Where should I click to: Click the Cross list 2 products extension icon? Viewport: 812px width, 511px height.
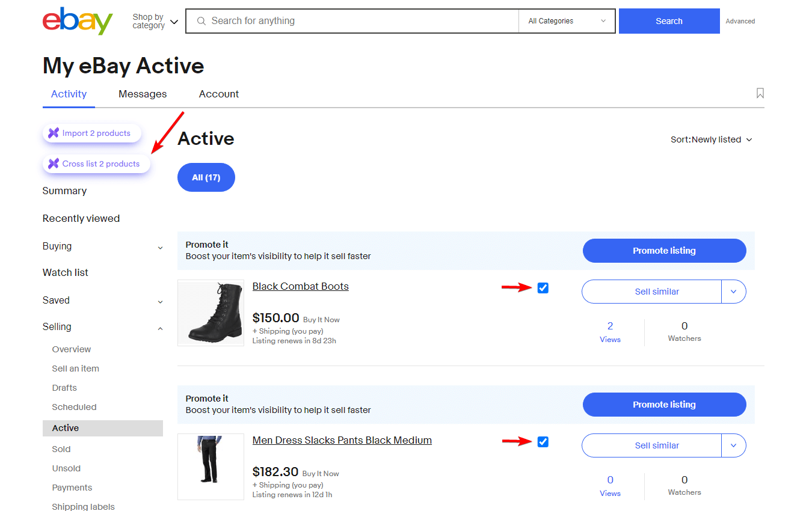click(x=53, y=163)
